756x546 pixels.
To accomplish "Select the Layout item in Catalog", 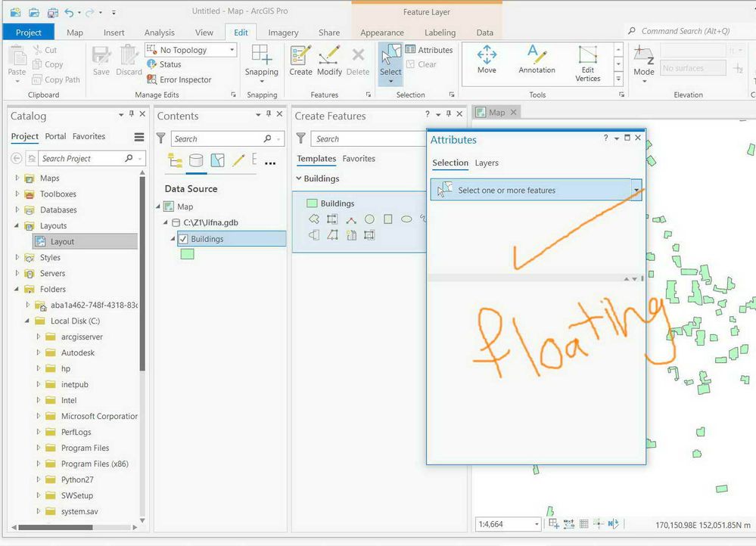I will click(86, 241).
